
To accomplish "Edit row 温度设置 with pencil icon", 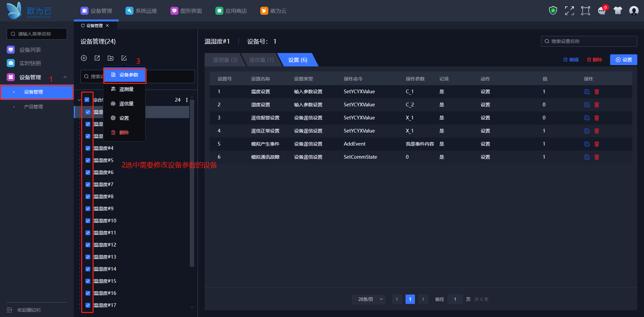I will point(587,92).
